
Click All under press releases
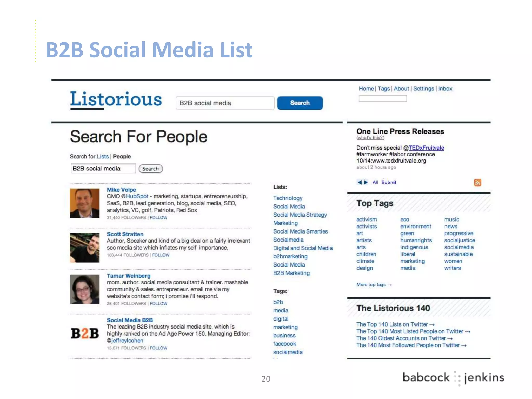(x=375, y=182)
